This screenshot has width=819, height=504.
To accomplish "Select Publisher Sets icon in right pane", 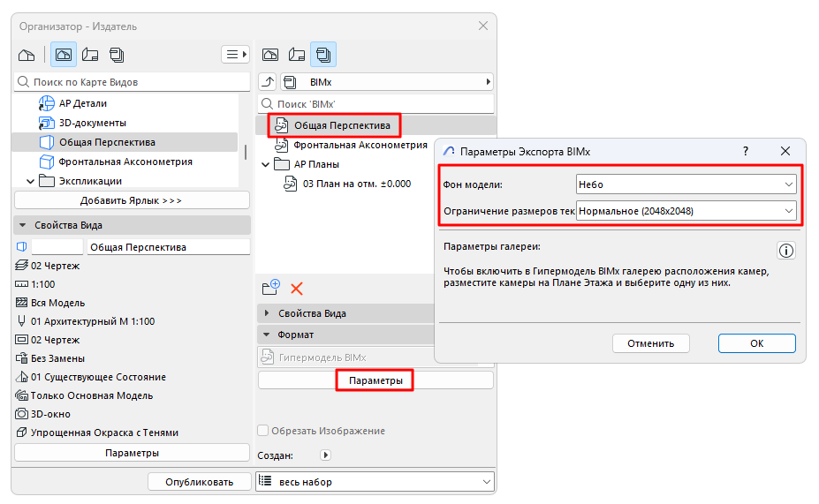I will point(323,55).
